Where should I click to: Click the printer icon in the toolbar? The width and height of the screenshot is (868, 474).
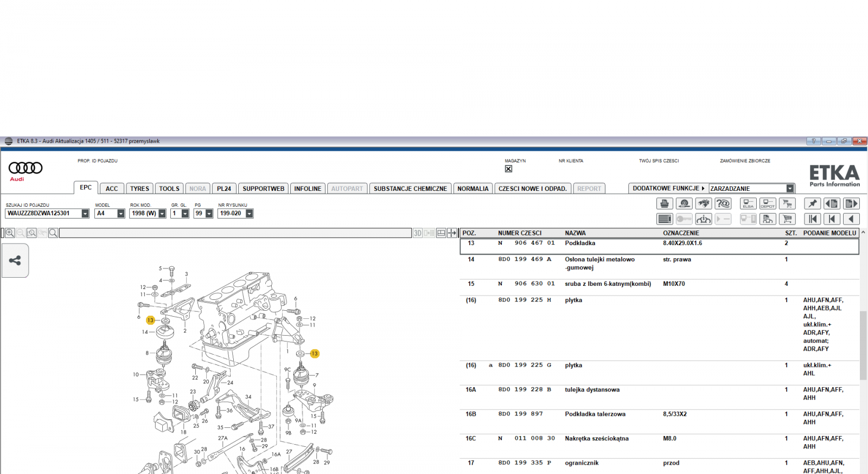pyautogui.click(x=665, y=203)
